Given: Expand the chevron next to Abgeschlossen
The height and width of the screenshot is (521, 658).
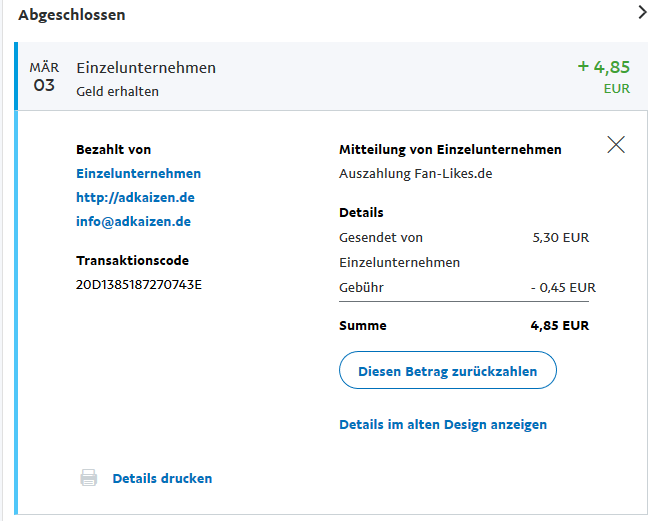Looking at the screenshot, I should [x=642, y=13].
